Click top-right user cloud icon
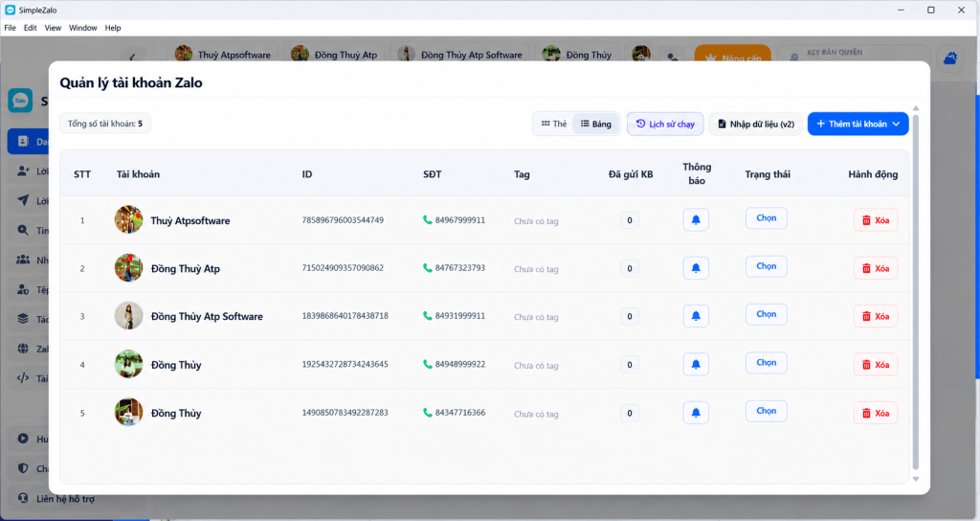The height and width of the screenshot is (521, 980). point(950,58)
